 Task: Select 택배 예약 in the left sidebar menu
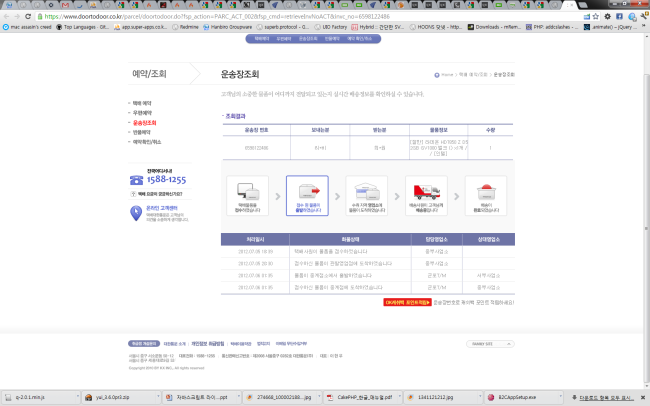pos(142,103)
